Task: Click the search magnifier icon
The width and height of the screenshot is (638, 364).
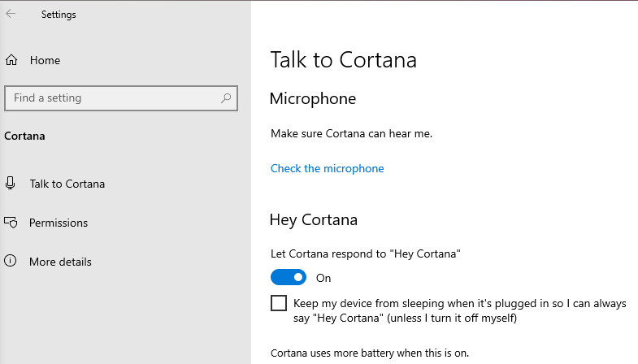Action: 226,98
